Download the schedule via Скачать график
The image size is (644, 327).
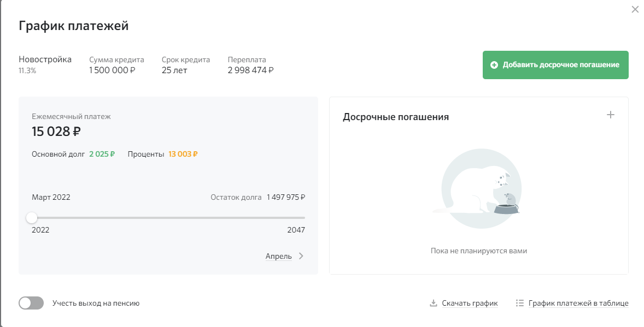point(470,303)
